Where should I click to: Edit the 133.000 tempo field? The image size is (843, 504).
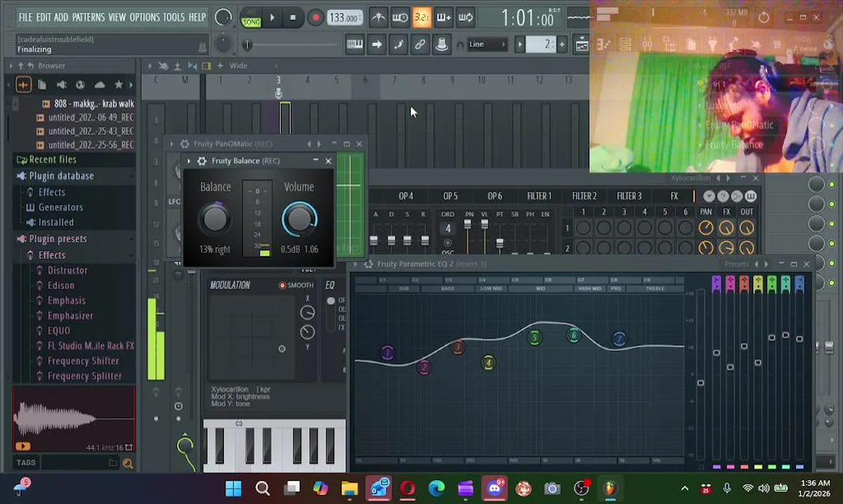pyautogui.click(x=344, y=17)
